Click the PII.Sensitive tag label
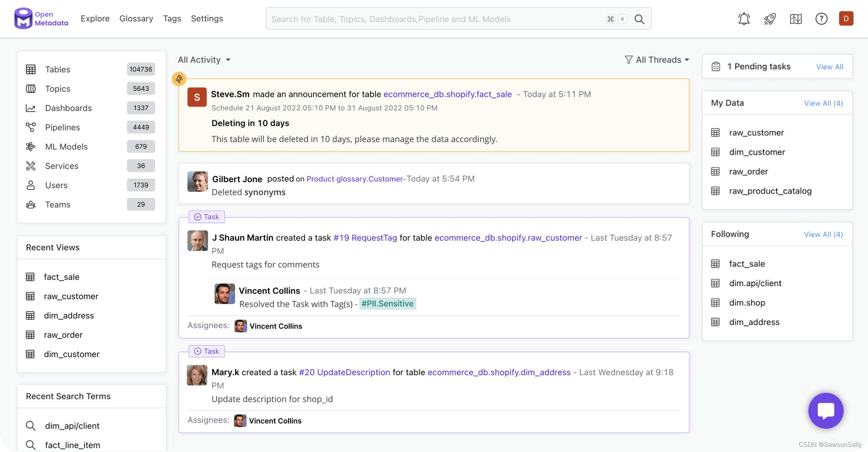The height and width of the screenshot is (452, 868). 387,304
